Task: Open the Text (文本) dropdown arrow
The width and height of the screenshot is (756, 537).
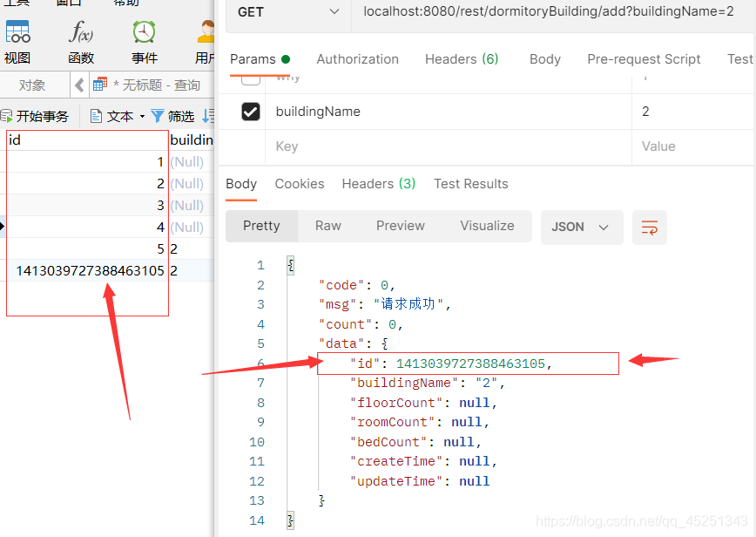Action: 142,116
